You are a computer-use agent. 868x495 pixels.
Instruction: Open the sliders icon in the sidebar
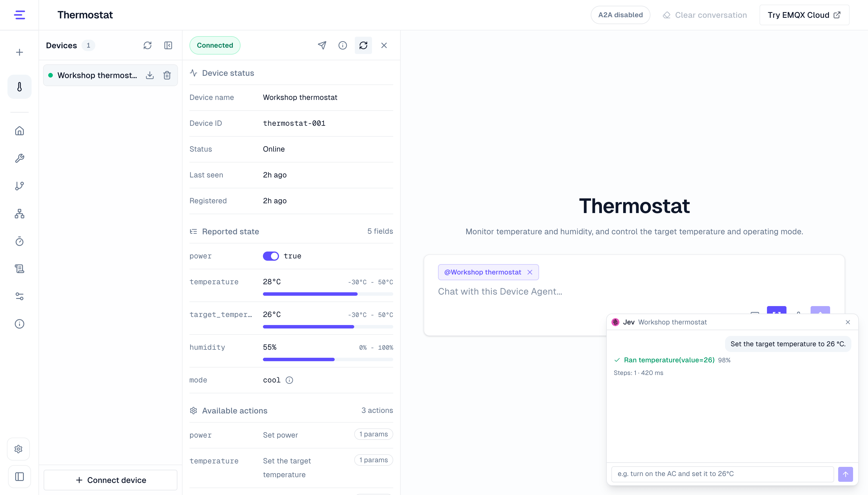19,296
